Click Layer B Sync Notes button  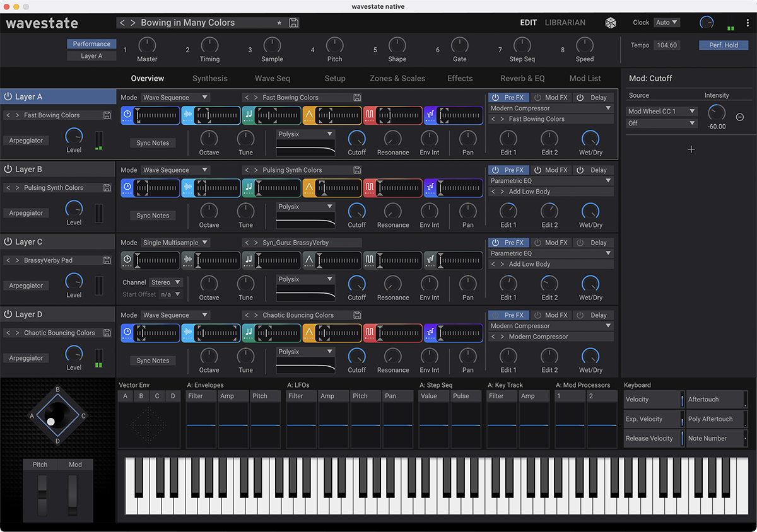153,216
